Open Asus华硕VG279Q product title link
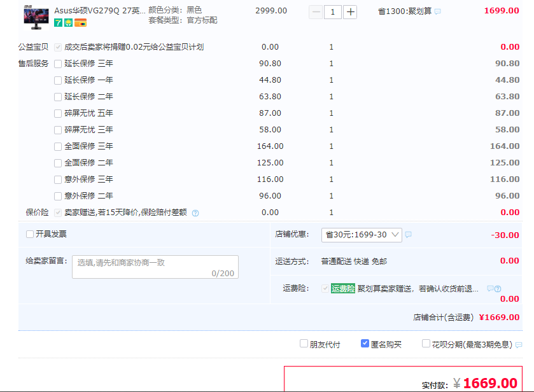Screen dimensions: 534x392 100,11
